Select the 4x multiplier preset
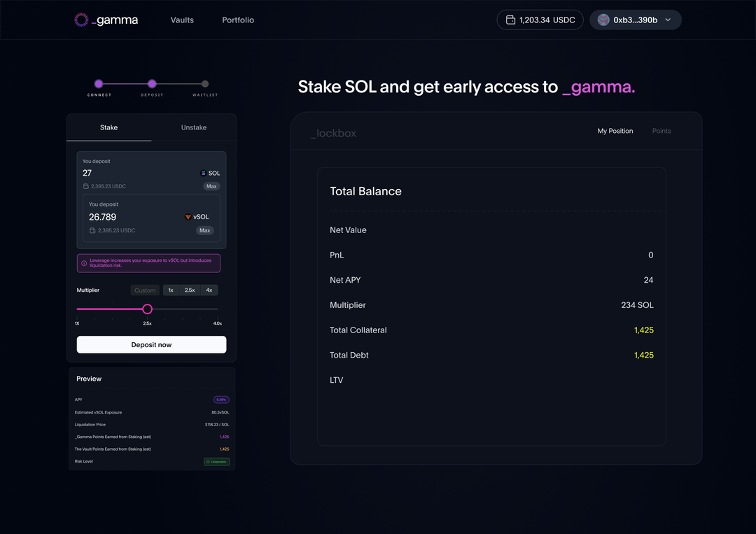Screen dimensions: 756x534 point(209,290)
